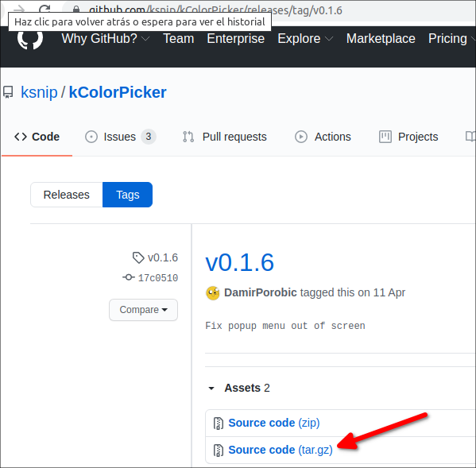This screenshot has width=476, height=468.
Task: Open the Why GitHub? dropdown menu
Action: point(106,39)
